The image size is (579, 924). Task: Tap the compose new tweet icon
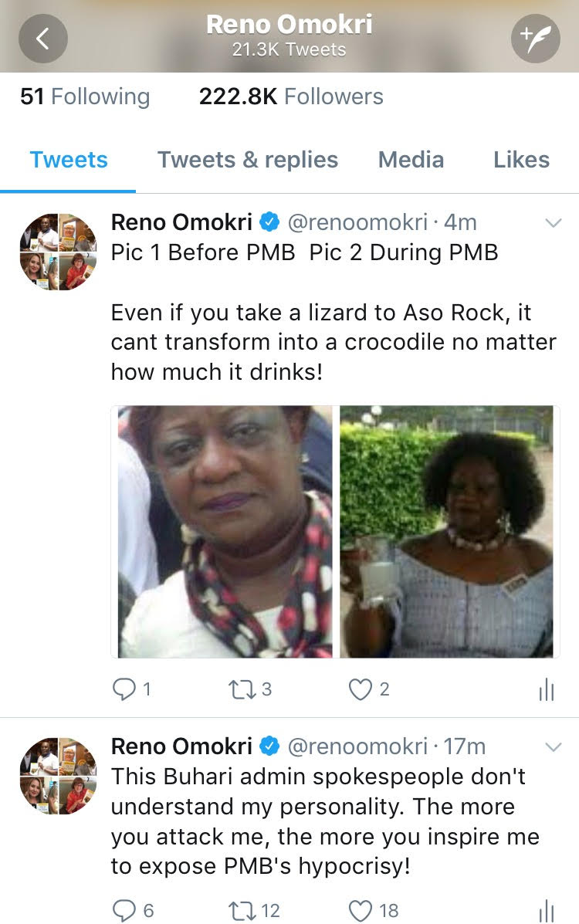pyautogui.click(x=535, y=39)
